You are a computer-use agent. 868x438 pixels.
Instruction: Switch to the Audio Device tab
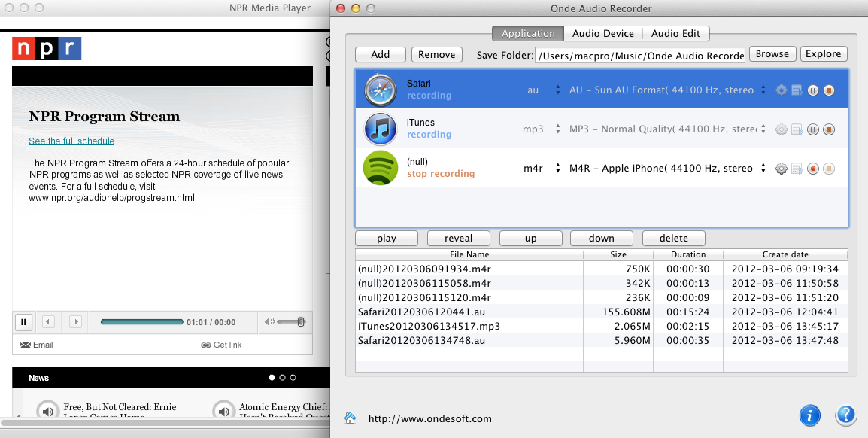coord(602,33)
